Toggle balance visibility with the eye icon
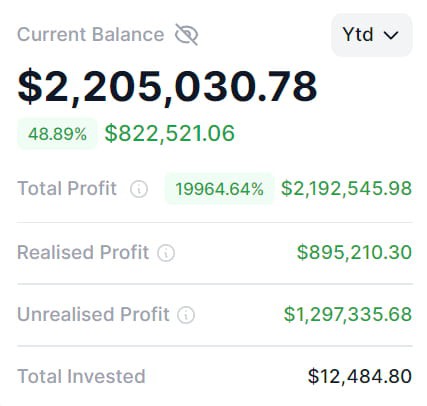427x406 pixels. (187, 34)
